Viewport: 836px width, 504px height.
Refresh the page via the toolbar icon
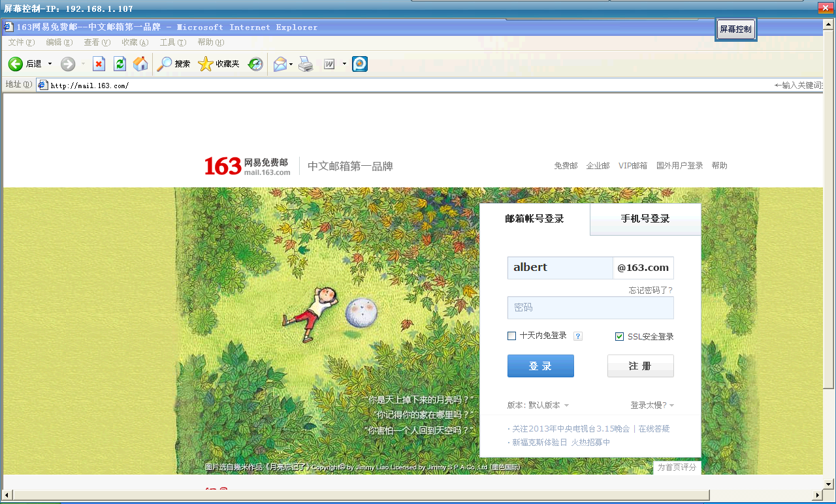click(120, 64)
